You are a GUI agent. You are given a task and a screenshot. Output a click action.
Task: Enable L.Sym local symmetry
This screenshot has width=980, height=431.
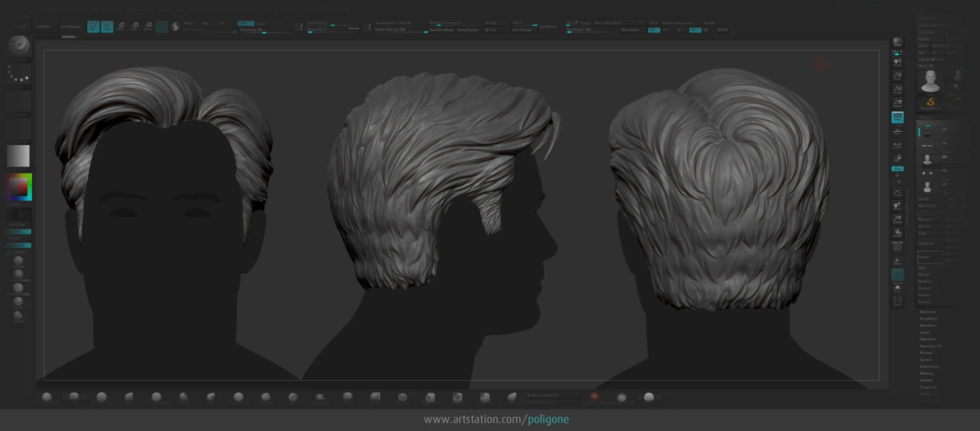click(897, 145)
